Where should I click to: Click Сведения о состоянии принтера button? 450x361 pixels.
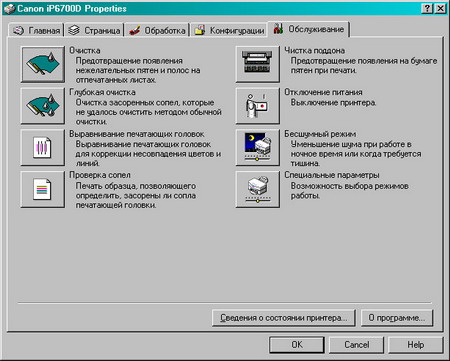pyautogui.click(x=284, y=318)
